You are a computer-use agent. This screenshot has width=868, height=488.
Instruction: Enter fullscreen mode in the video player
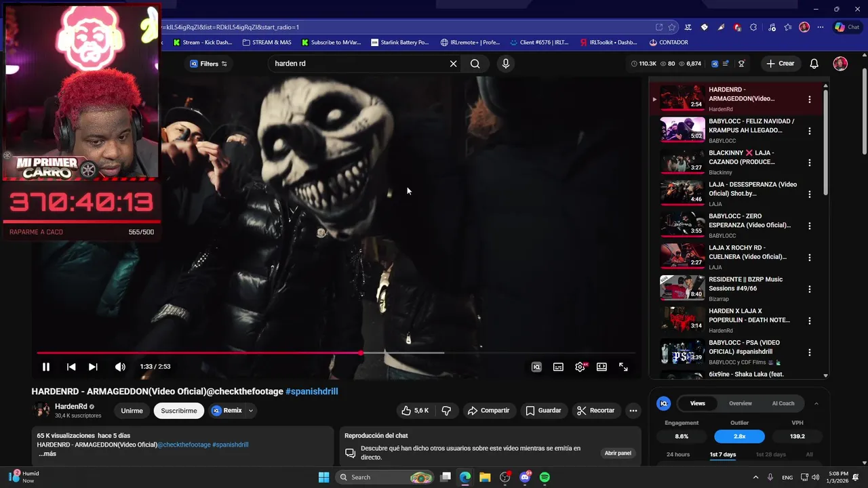pyautogui.click(x=623, y=367)
